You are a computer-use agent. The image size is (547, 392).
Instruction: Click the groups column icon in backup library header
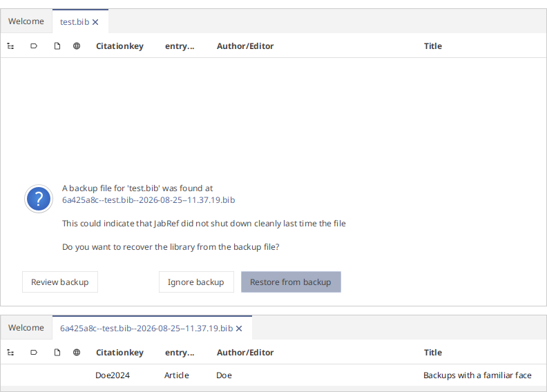click(x=11, y=352)
